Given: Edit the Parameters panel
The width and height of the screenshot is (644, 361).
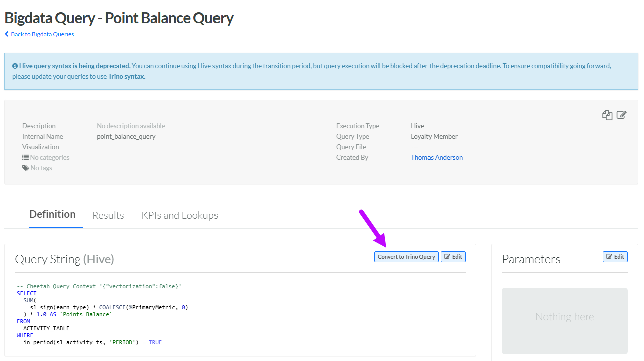Looking at the screenshot, I should point(615,257).
